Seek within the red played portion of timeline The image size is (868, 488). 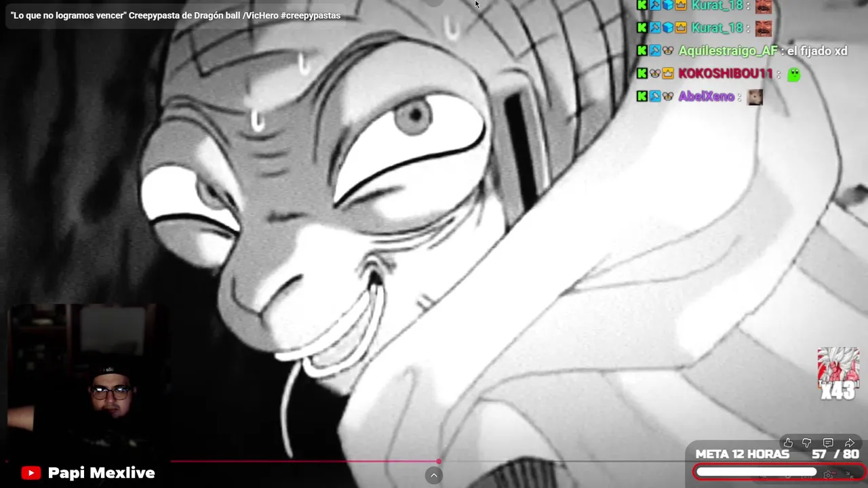click(x=304, y=462)
